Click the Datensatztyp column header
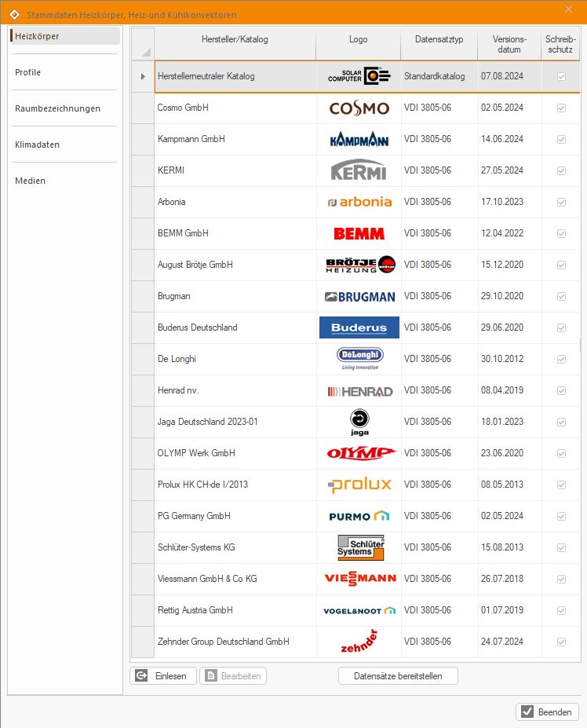The image size is (587, 728). pos(439,44)
